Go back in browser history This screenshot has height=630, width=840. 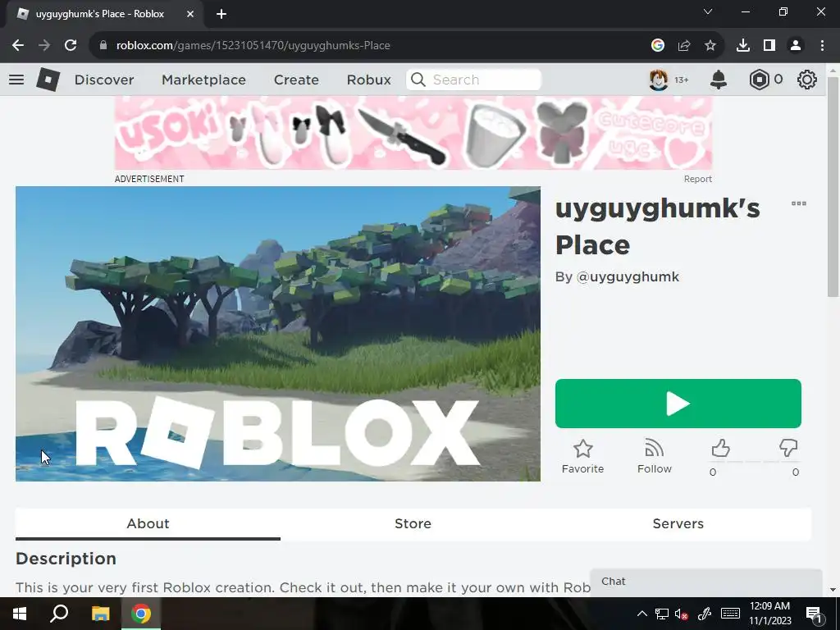point(18,46)
